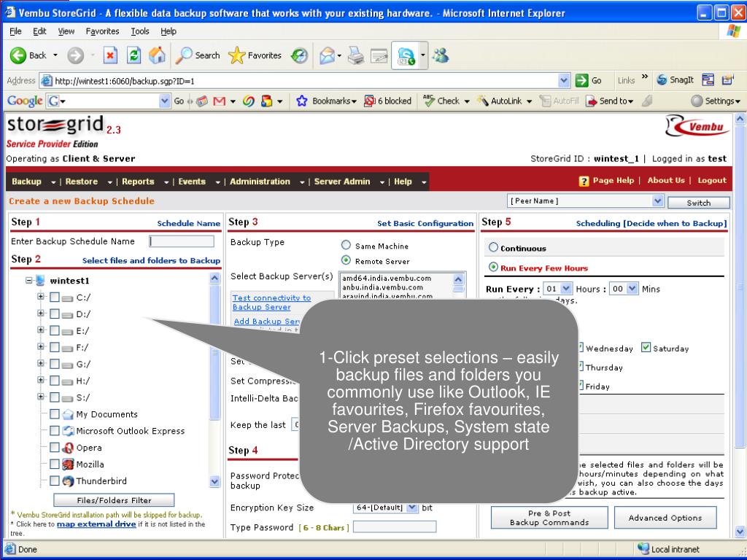
Task: Open the Encryption Key Size dropdown
Action: (x=413, y=507)
